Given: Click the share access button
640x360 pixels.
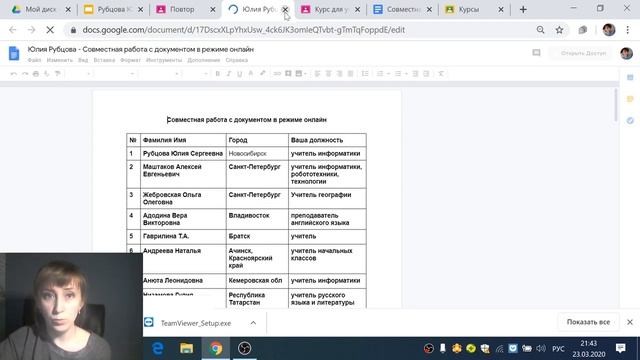Looking at the screenshot, I should [x=580, y=53].
